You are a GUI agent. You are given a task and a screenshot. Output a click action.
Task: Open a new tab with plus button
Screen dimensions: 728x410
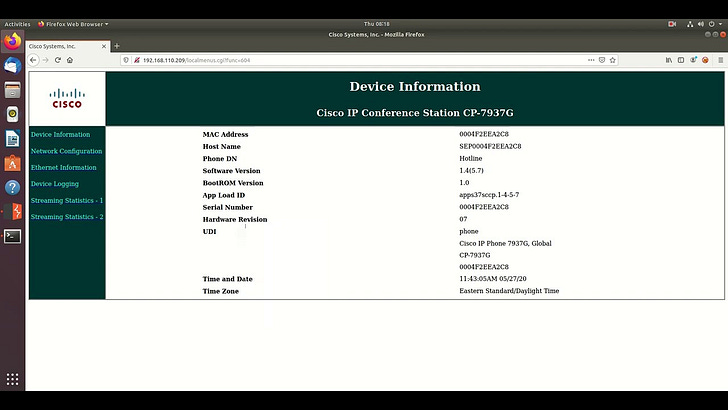pos(117,46)
